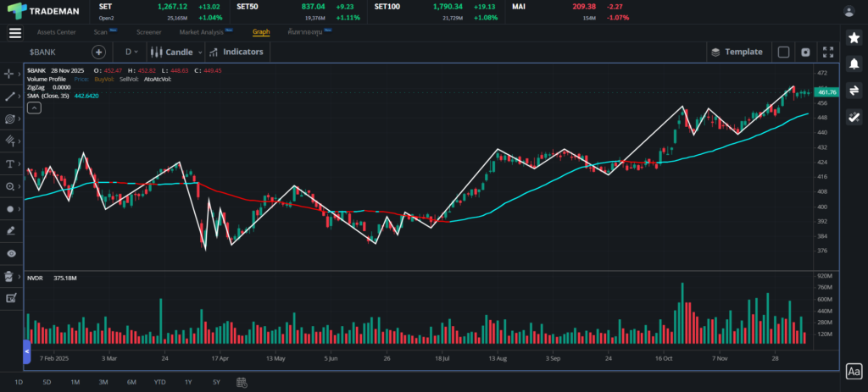Click the Volume Profile indicator label
Viewport: 868px width, 392px height.
click(47, 79)
